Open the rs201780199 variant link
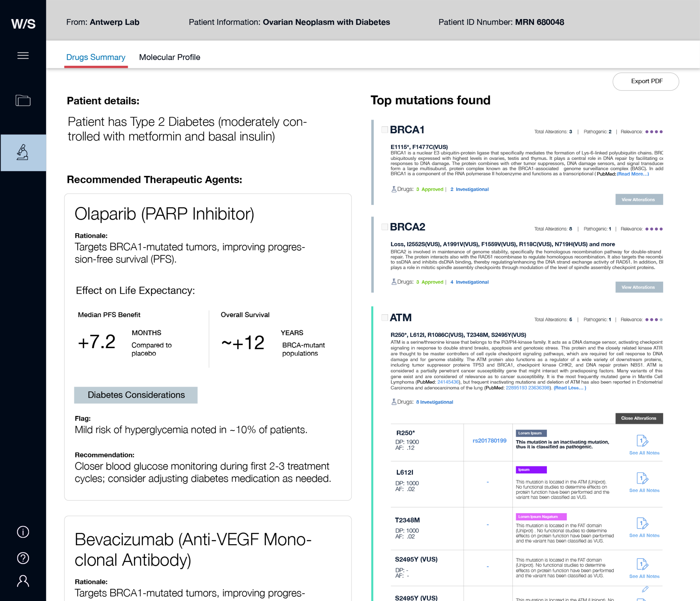The width and height of the screenshot is (700, 601). [489, 441]
